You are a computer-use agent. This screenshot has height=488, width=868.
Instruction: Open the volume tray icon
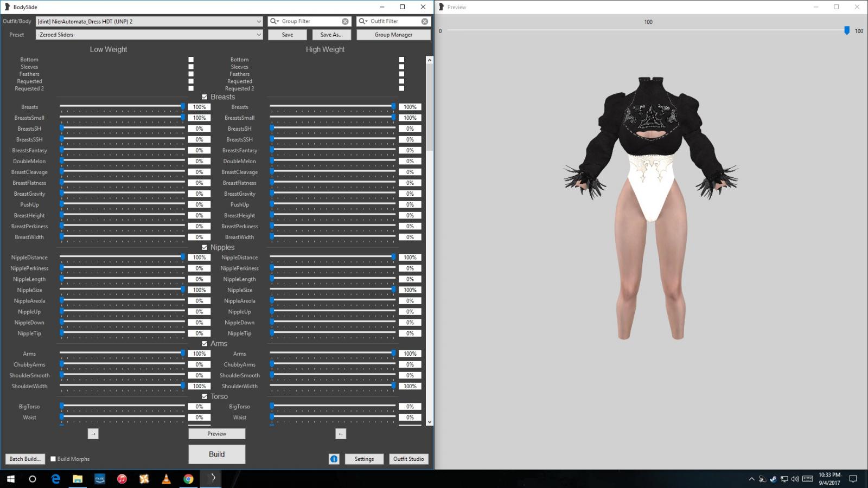tap(795, 479)
